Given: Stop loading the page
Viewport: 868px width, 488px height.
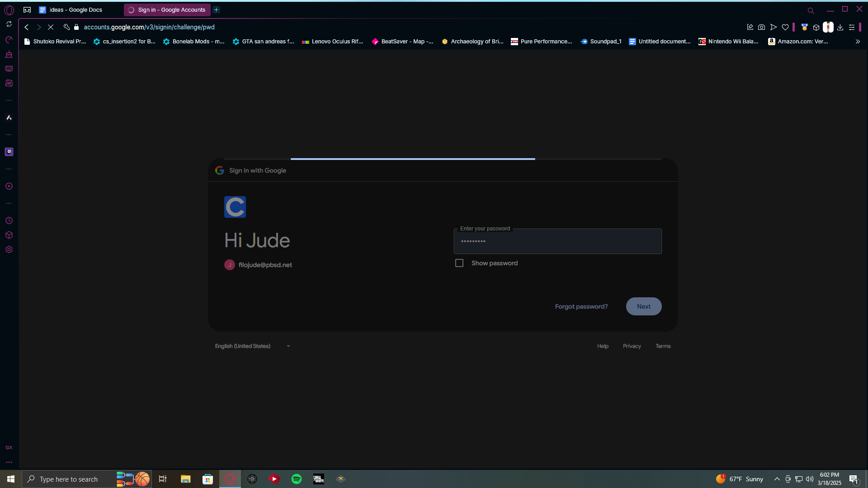Looking at the screenshot, I should 51,27.
